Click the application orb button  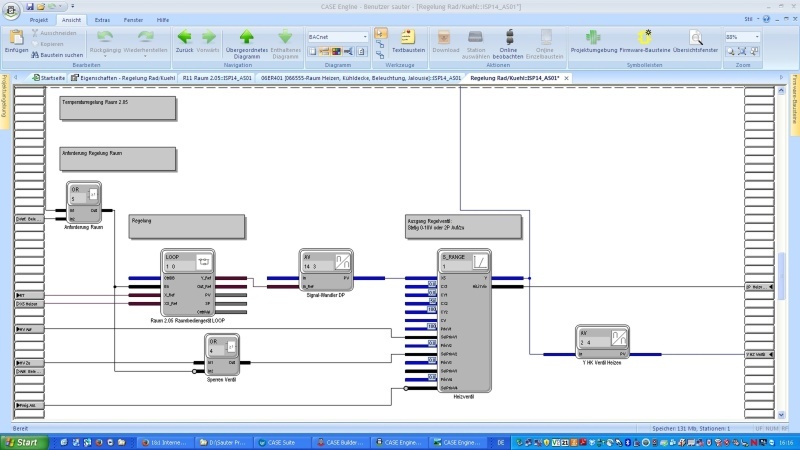(x=11, y=10)
